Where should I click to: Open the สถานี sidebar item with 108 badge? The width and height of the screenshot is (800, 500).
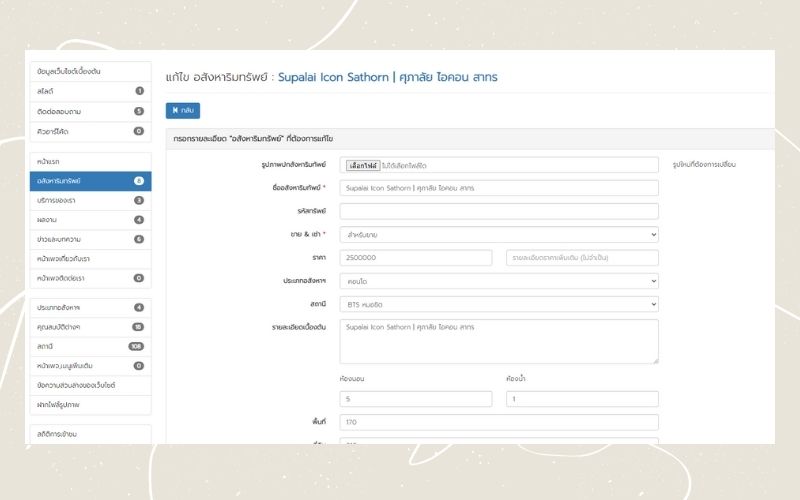(91, 346)
